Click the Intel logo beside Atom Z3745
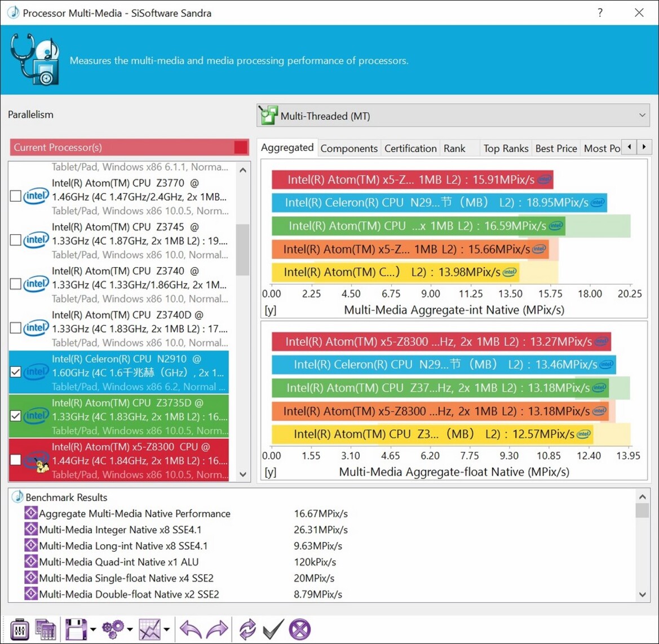Screen dimensions: 659x644 coord(36,240)
